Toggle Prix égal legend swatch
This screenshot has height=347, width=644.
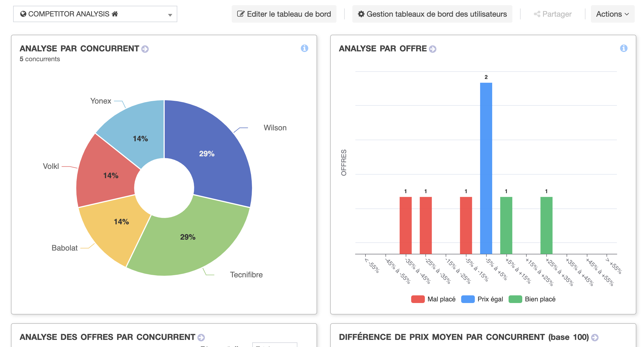(x=468, y=299)
